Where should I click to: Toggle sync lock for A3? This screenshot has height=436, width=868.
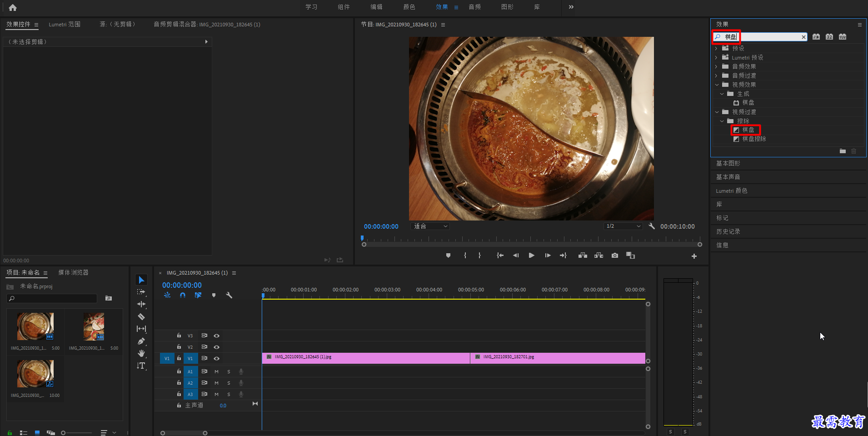[x=205, y=394]
